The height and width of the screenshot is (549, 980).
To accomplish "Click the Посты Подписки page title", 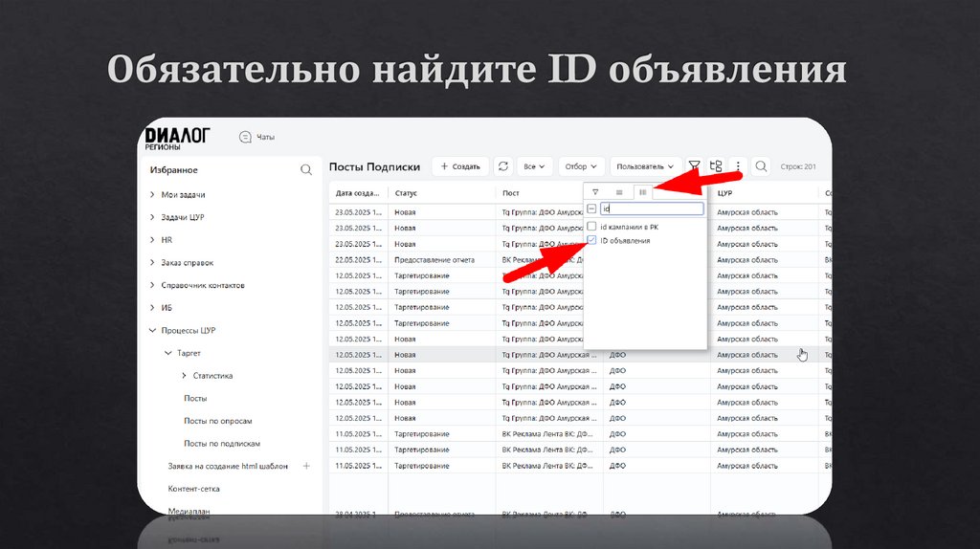I will [x=374, y=166].
